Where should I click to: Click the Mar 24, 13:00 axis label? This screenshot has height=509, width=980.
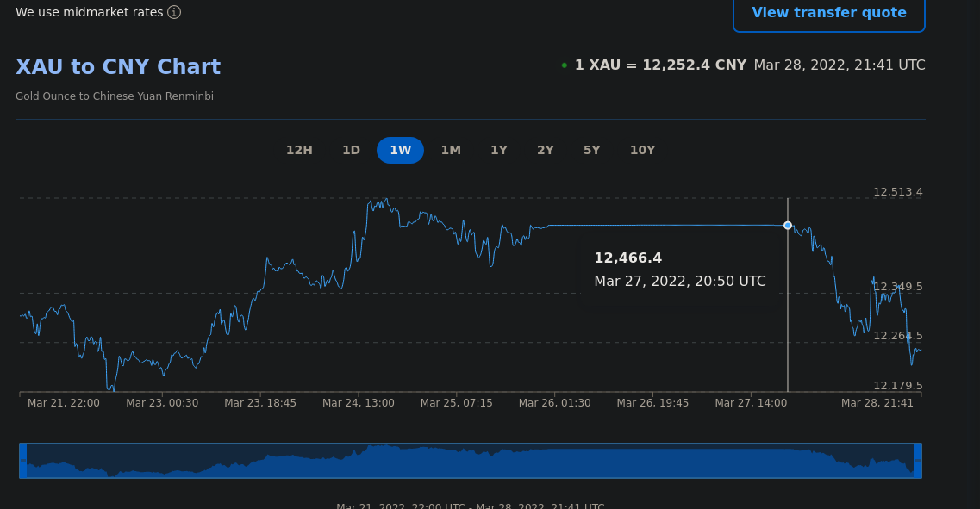(x=359, y=403)
